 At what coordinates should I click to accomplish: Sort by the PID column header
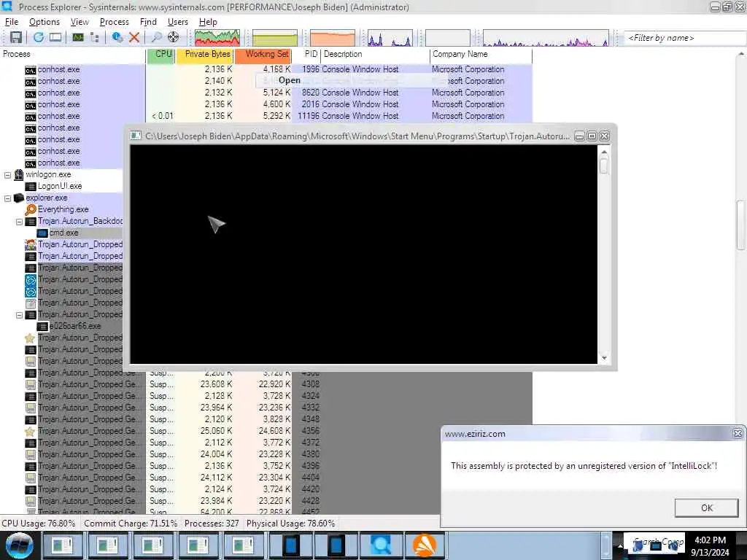(x=306, y=54)
